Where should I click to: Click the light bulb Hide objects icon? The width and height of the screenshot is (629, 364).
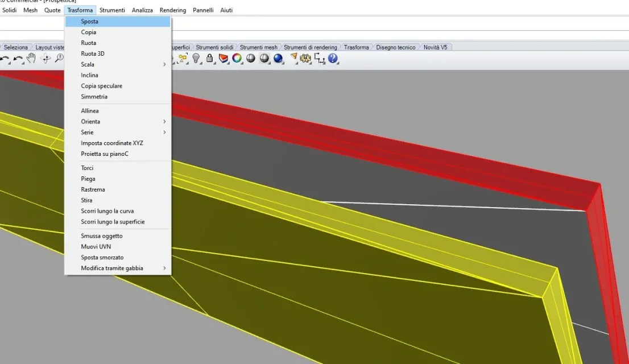coord(196,59)
